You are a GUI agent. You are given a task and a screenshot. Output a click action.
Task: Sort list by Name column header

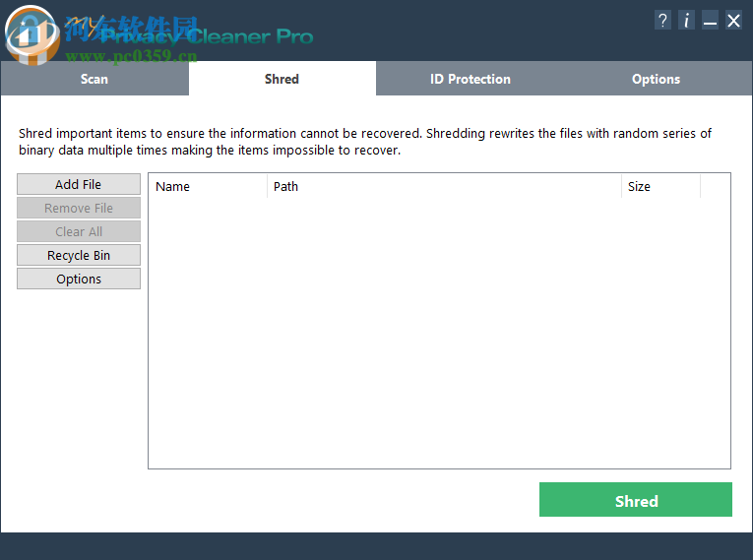pyautogui.click(x=208, y=186)
